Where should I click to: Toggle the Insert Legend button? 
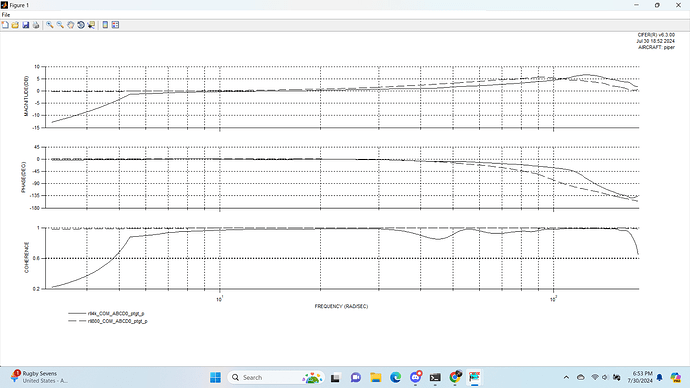tap(115, 25)
